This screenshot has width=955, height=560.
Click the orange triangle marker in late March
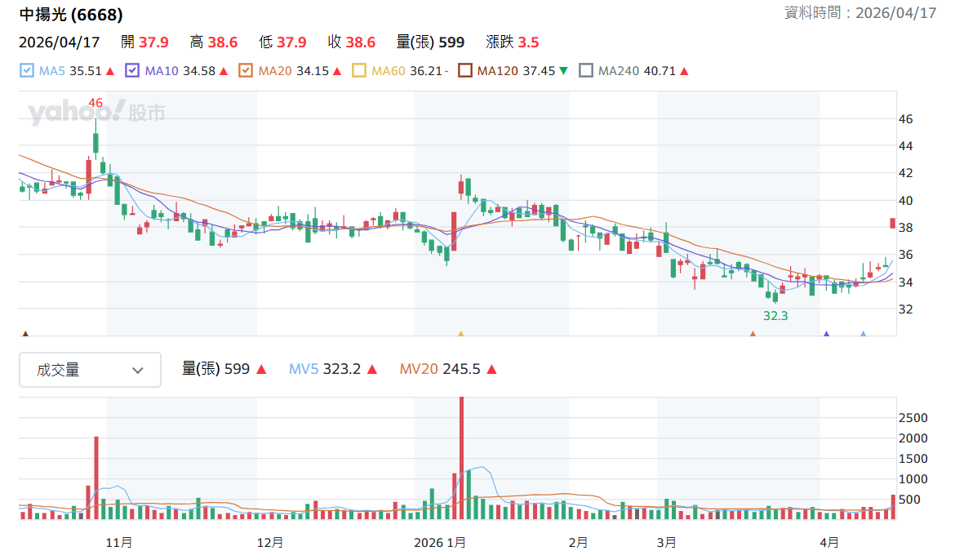[753, 333]
